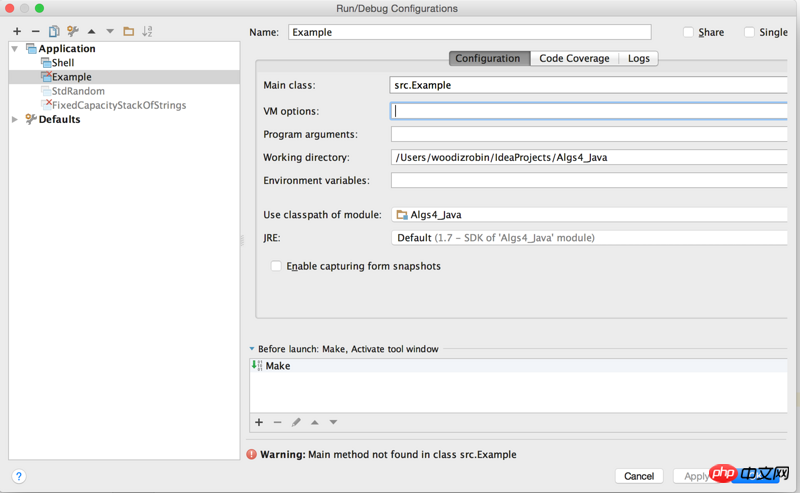
Task: Enable capturing form snapshots
Action: (276, 266)
